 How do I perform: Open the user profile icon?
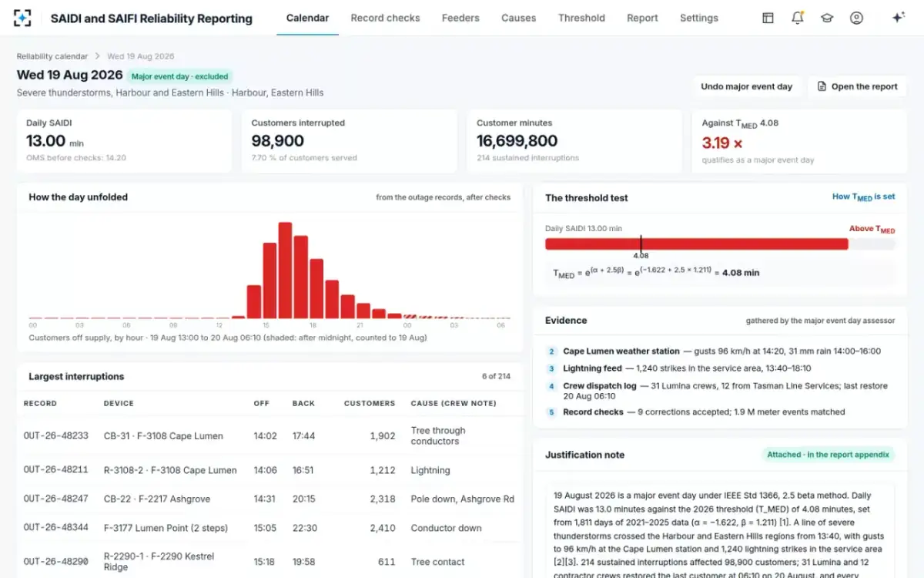856,18
